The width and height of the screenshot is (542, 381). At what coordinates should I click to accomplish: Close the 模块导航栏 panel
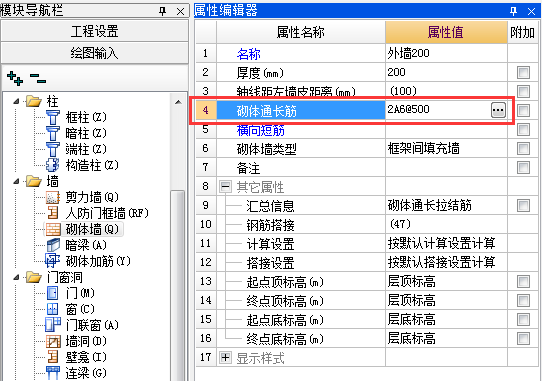(180, 11)
